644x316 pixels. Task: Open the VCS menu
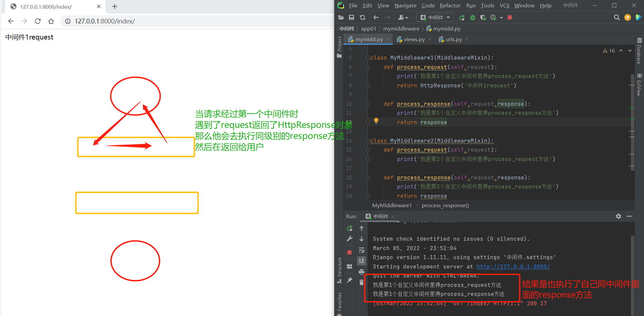click(x=504, y=6)
